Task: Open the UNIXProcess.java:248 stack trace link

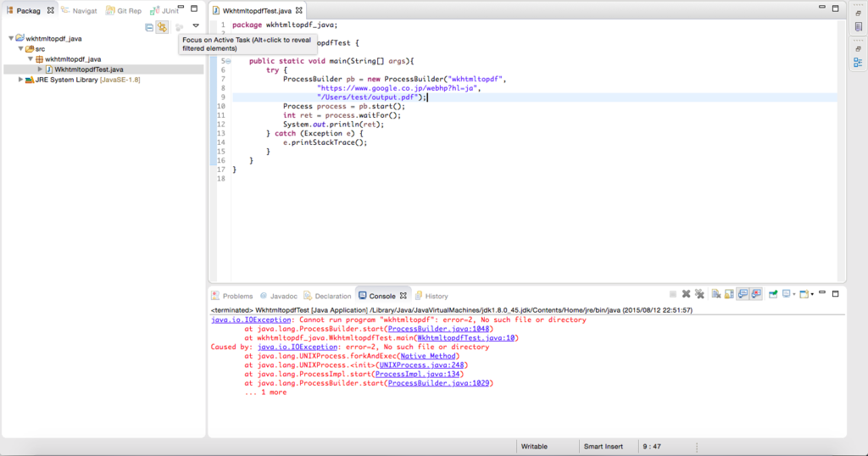Action: pyautogui.click(x=422, y=364)
